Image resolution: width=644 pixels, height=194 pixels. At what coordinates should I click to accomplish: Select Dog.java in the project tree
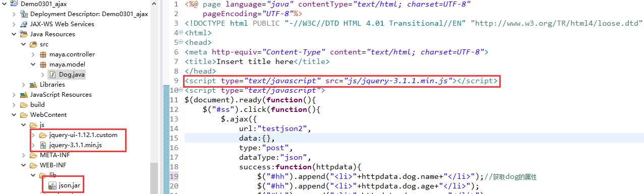coord(72,74)
